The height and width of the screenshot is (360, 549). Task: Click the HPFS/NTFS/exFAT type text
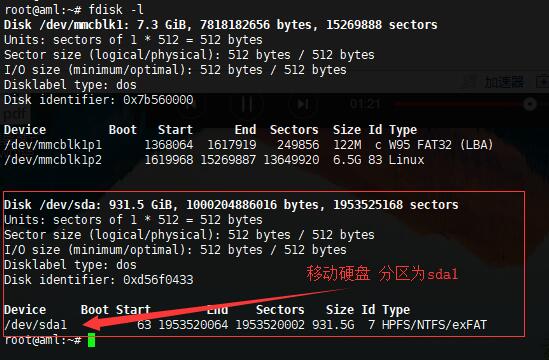pos(434,325)
